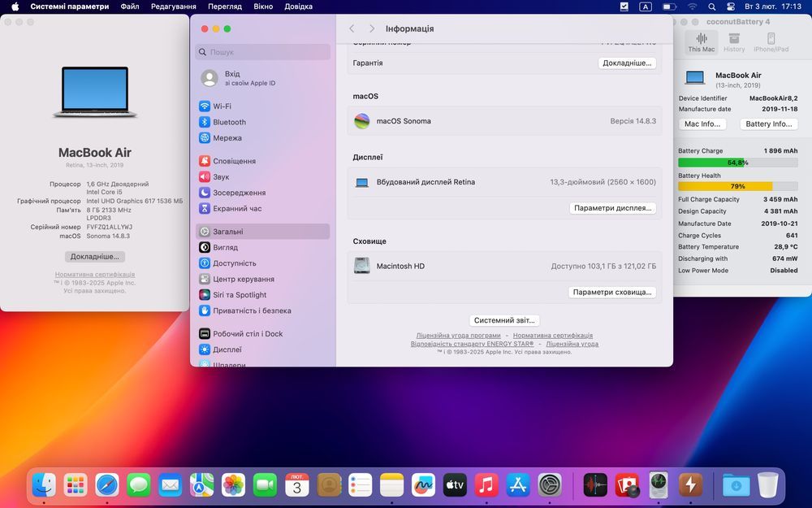Open Voice Memos from the Dock
The height and width of the screenshot is (508, 812).
595,486
